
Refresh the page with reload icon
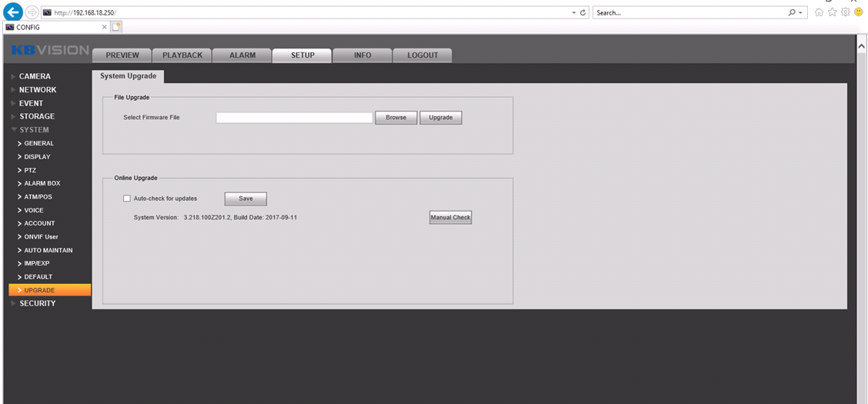pyautogui.click(x=584, y=13)
